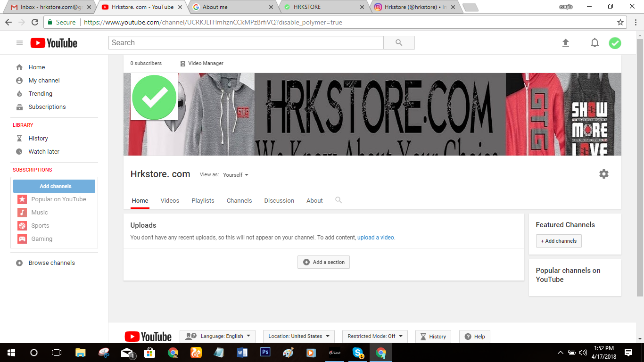Click the browser address bar URL
The height and width of the screenshot is (362, 644).
pyautogui.click(x=213, y=22)
